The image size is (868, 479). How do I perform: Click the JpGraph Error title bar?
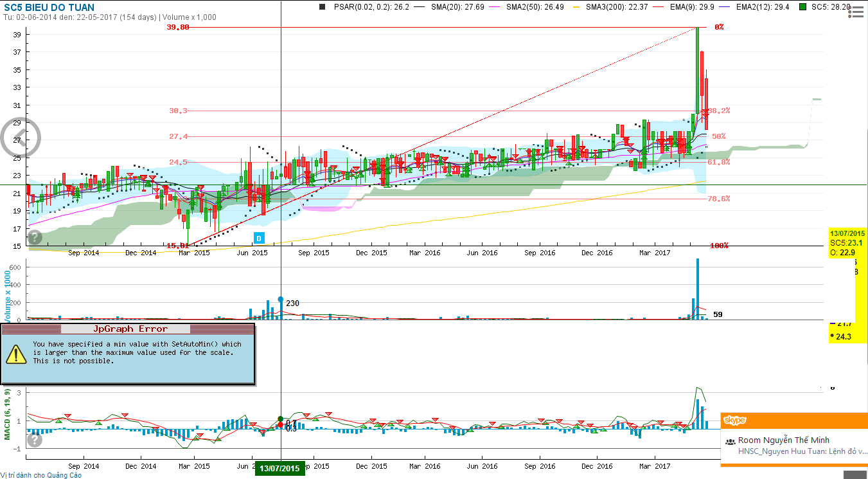(127, 329)
